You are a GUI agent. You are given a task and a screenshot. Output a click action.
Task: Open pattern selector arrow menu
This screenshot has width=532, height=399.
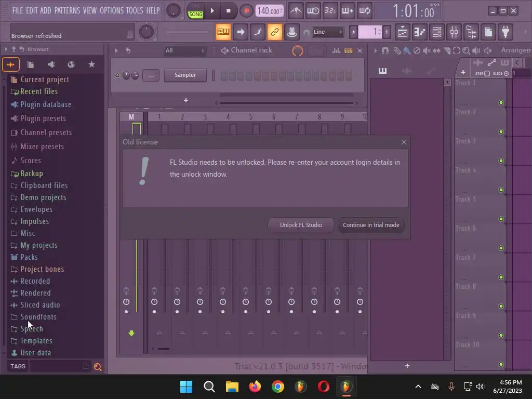[x=353, y=32]
